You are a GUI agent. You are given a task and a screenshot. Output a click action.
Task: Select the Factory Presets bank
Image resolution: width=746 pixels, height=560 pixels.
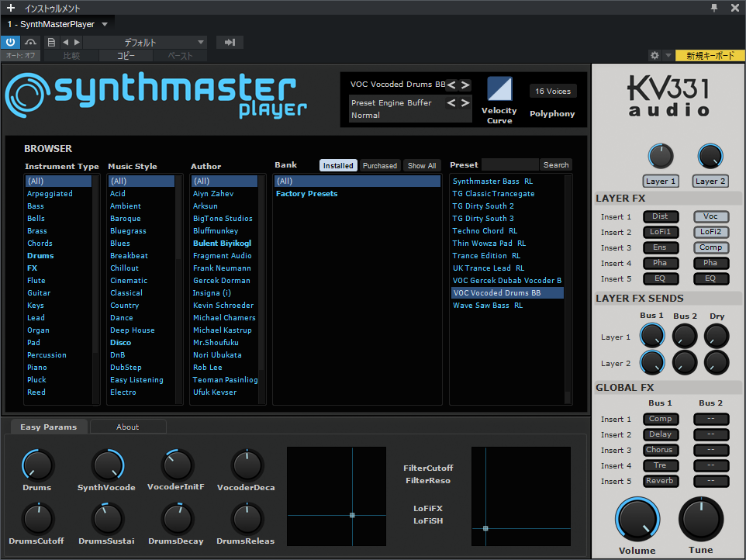(307, 194)
